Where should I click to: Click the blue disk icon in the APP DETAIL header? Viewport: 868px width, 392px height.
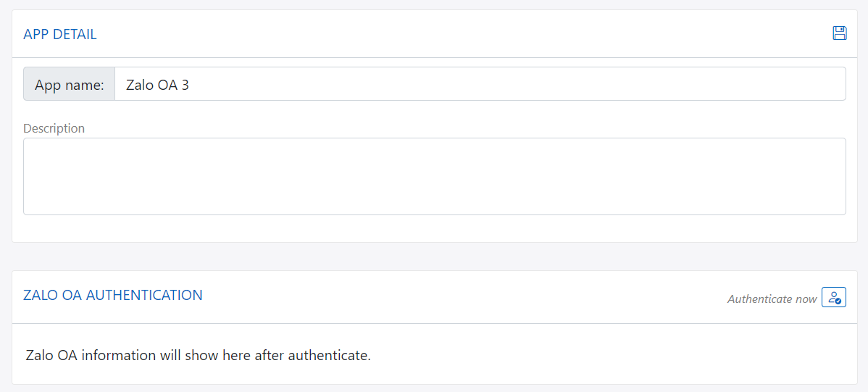click(839, 33)
